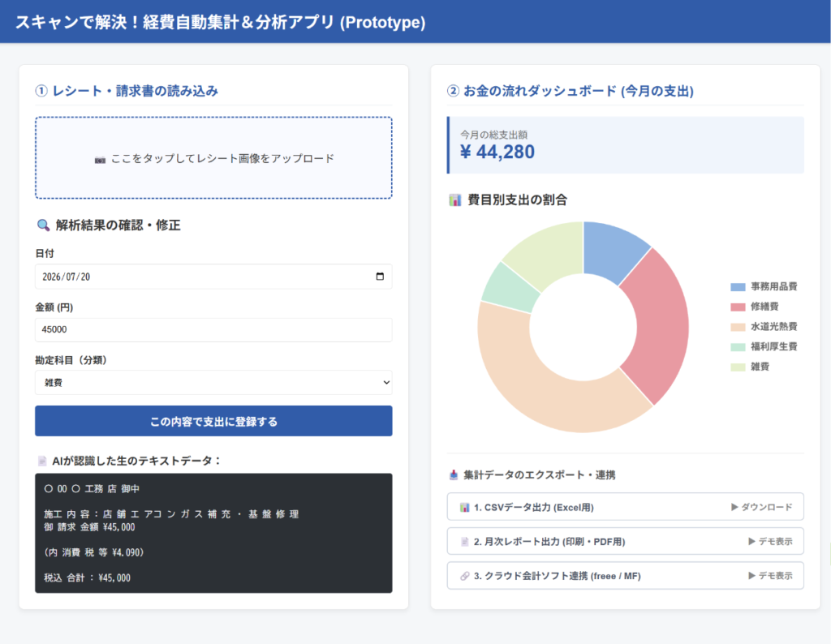This screenshot has height=644, width=831.
Task: Click the camera icon in upload area
Action: point(100,160)
